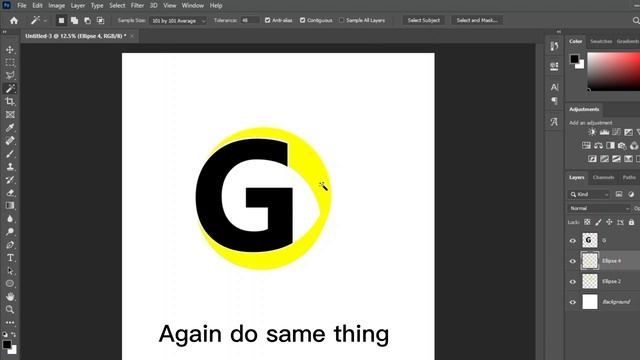Select the Move tool
The height and width of the screenshot is (360, 640).
[10, 49]
